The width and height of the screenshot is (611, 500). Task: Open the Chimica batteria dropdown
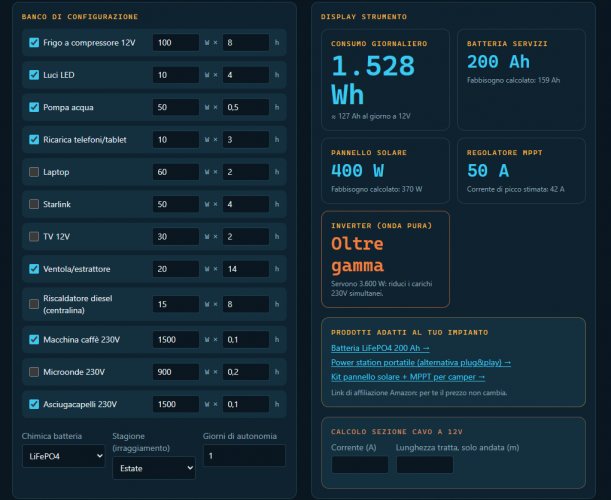tap(64, 456)
